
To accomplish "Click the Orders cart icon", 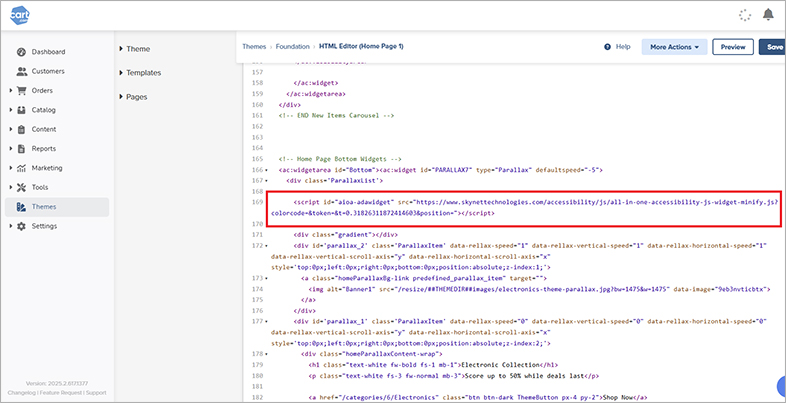I will tap(22, 90).
